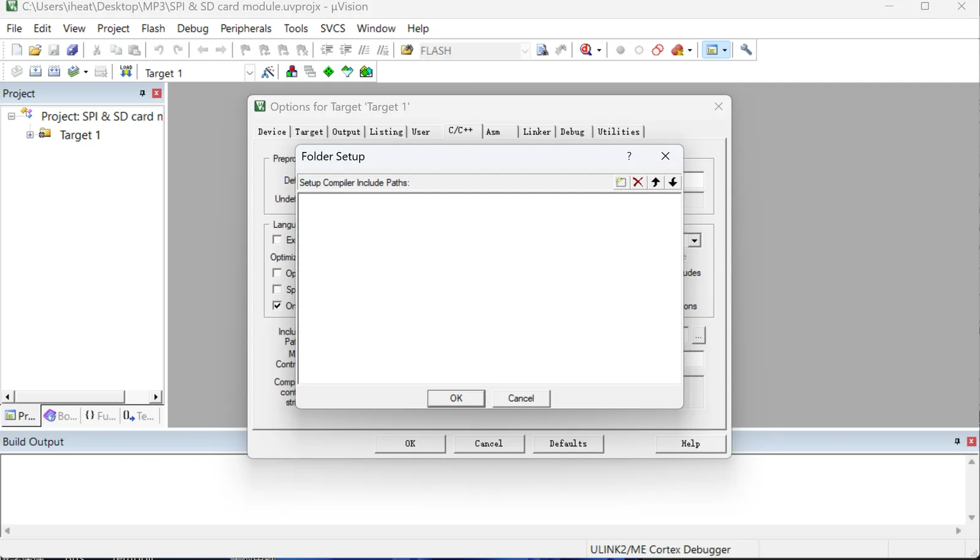Click the Build target toolbar icon
Viewport: 980px width, 560px height.
coord(36,72)
